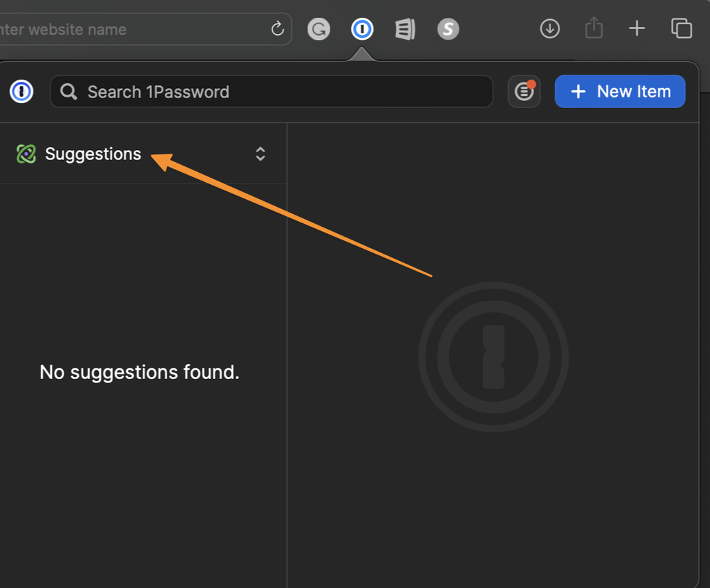Open the Share icon in Safari toolbar
This screenshot has width=710, height=588.
(x=593, y=28)
